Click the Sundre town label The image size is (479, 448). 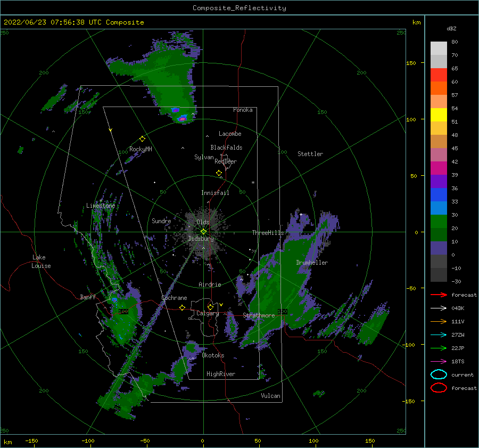[161, 221]
